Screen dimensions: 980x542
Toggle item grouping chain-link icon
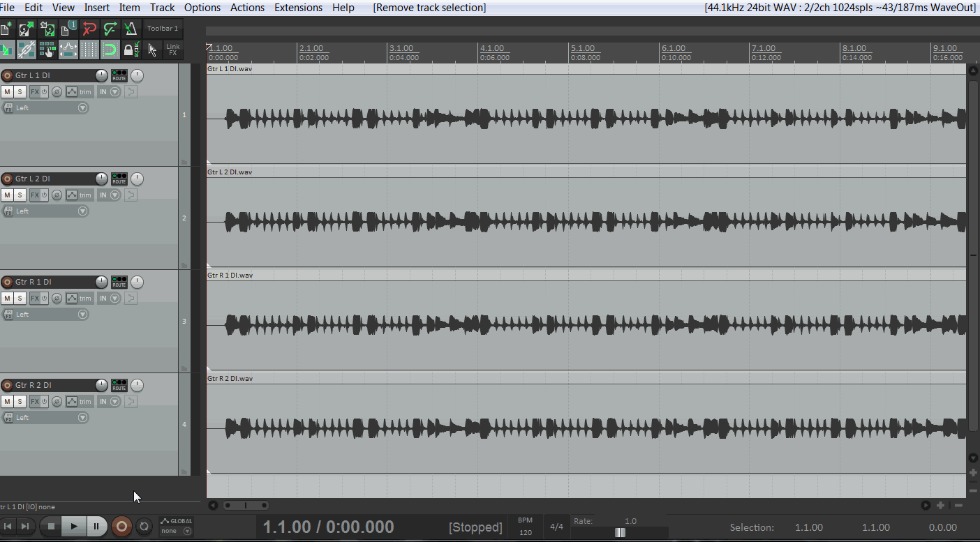coord(27,50)
